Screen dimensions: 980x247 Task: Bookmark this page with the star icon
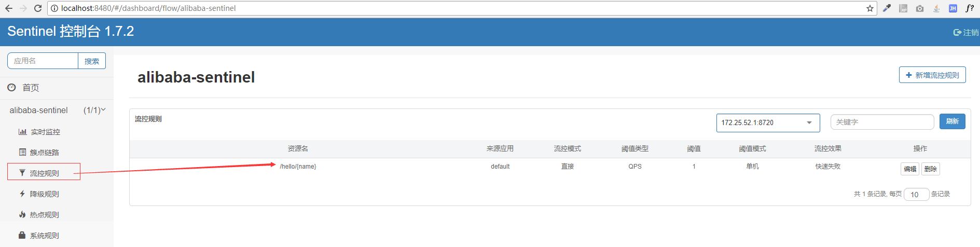[x=870, y=8]
